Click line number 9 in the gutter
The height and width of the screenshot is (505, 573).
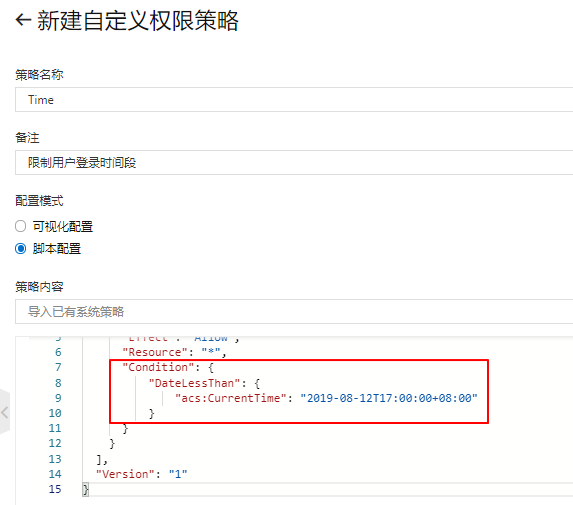58,398
